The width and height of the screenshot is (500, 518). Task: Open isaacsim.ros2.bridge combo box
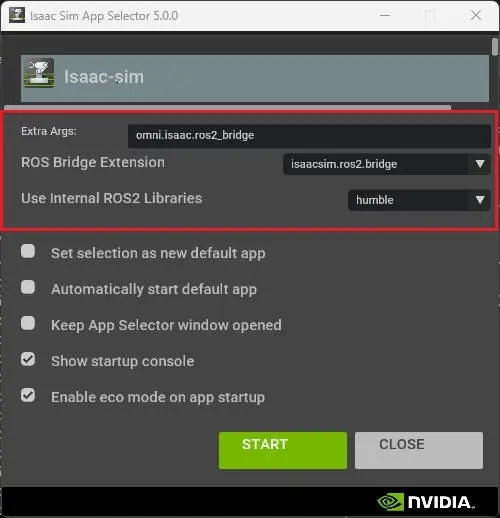coord(387,164)
